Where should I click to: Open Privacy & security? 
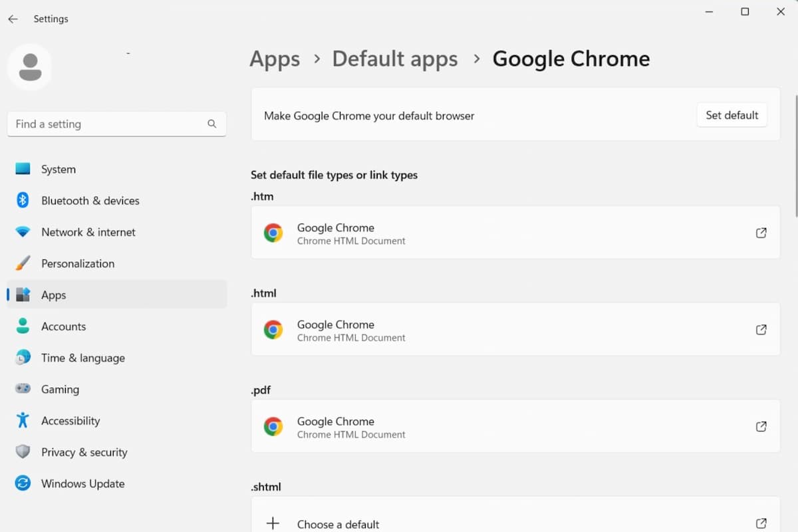tap(117, 452)
